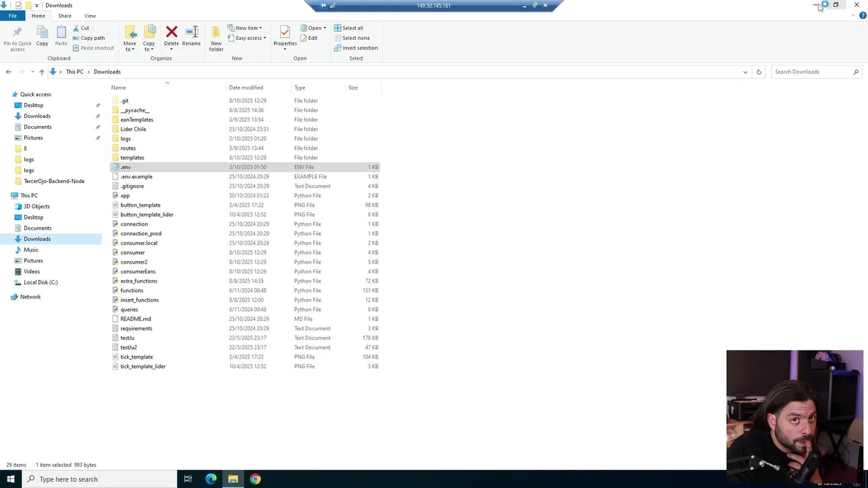Open the New item dropdown
This screenshot has height=488, width=868.
click(x=245, y=28)
